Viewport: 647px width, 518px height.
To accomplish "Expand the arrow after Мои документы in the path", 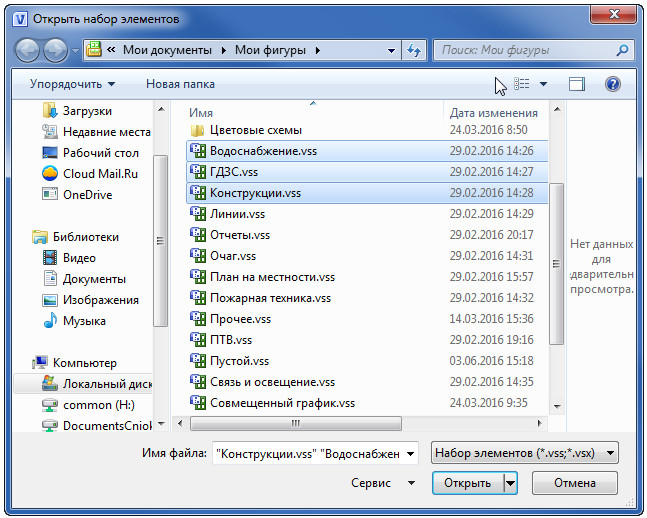I will [x=224, y=50].
